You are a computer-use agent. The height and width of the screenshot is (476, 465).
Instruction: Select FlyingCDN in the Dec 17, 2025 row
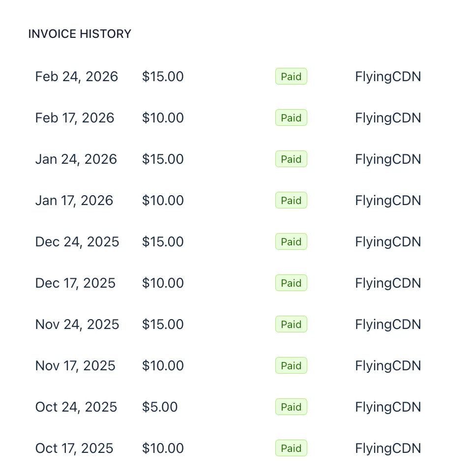coord(388,283)
